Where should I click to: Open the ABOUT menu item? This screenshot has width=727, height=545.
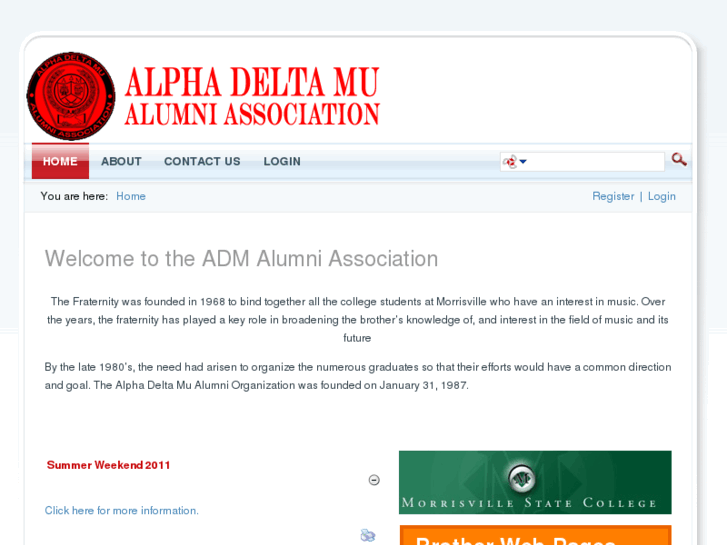pyautogui.click(x=121, y=161)
